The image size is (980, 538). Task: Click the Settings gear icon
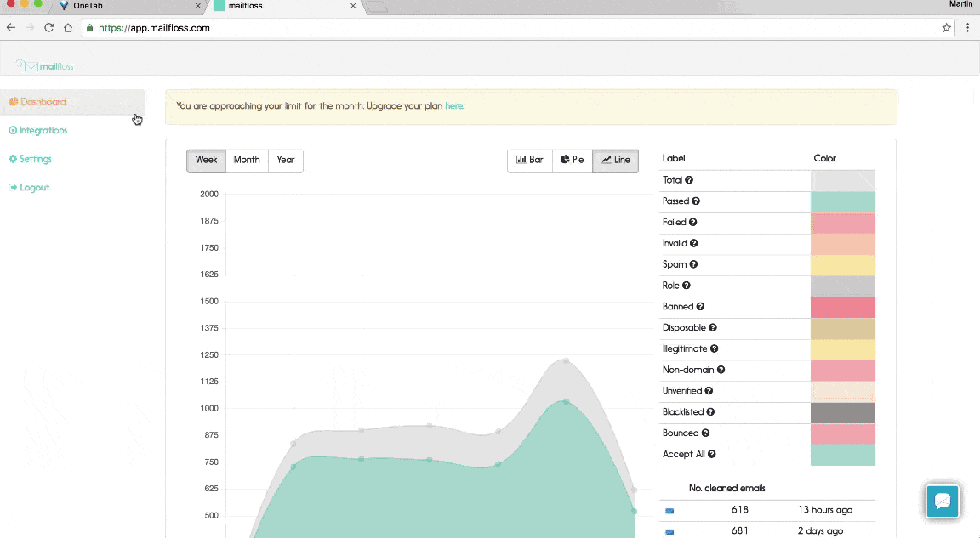click(x=12, y=159)
